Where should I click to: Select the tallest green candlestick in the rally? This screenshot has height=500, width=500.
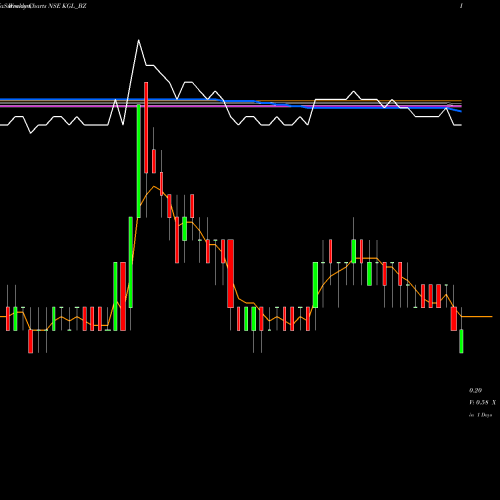tap(139, 161)
